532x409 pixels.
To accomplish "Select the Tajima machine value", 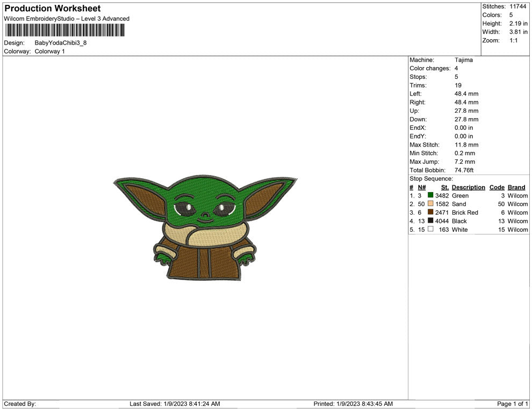I will point(463,60).
